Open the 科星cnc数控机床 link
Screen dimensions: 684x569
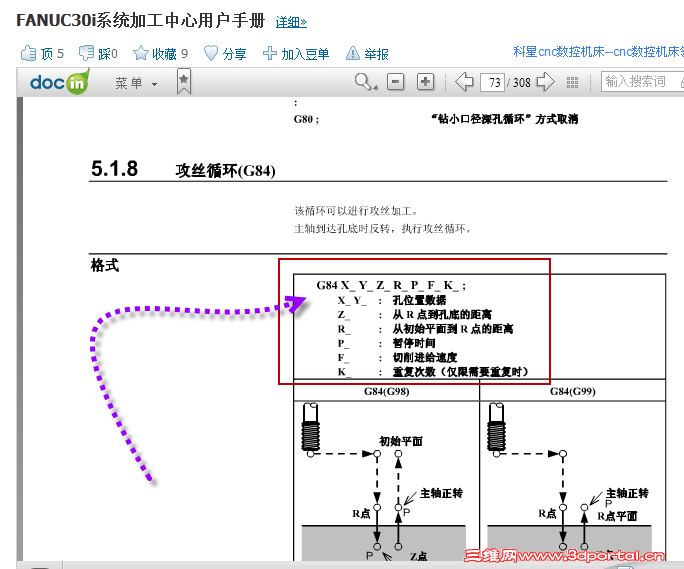click(x=598, y=52)
